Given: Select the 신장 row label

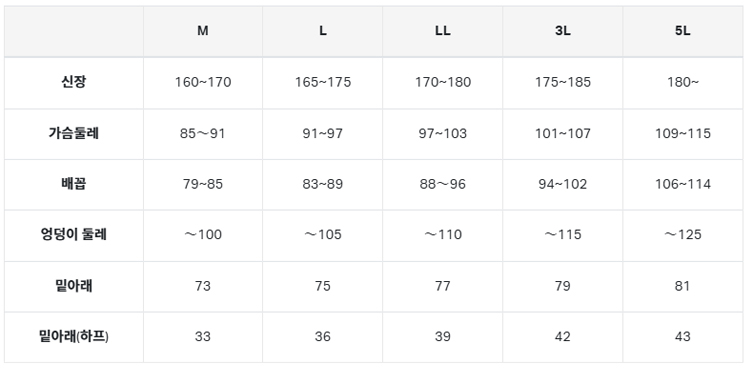Looking at the screenshot, I should 74,82.
